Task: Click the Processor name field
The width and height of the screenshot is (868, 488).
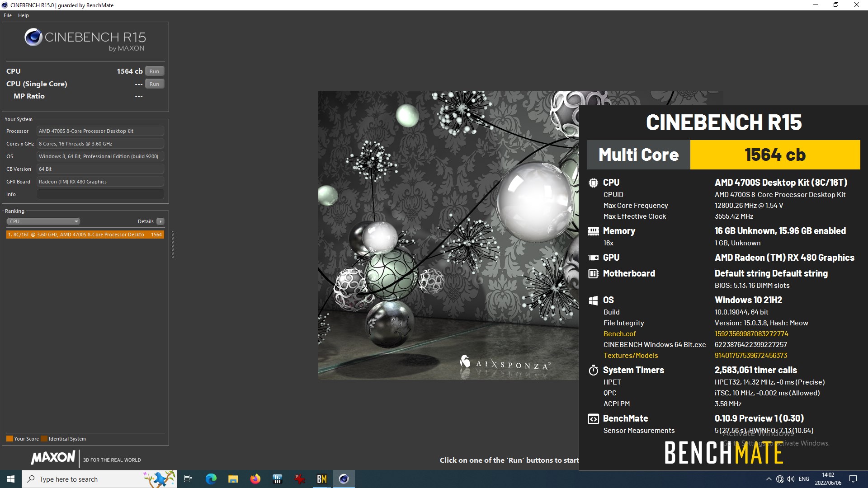Action: (100, 131)
